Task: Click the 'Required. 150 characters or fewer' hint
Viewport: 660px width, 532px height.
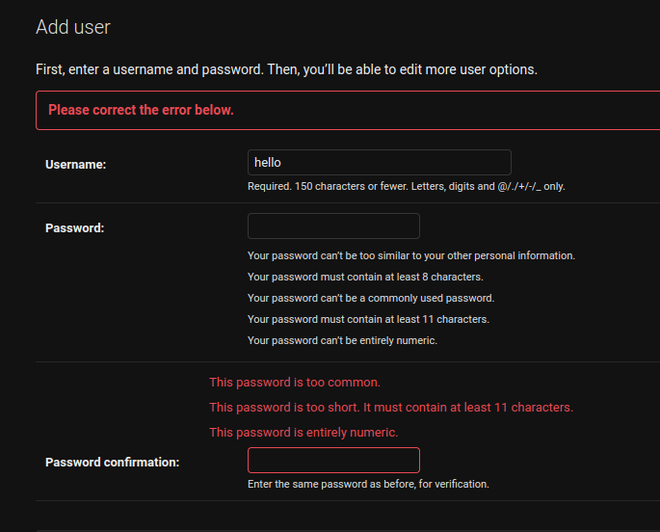Action: (x=407, y=186)
